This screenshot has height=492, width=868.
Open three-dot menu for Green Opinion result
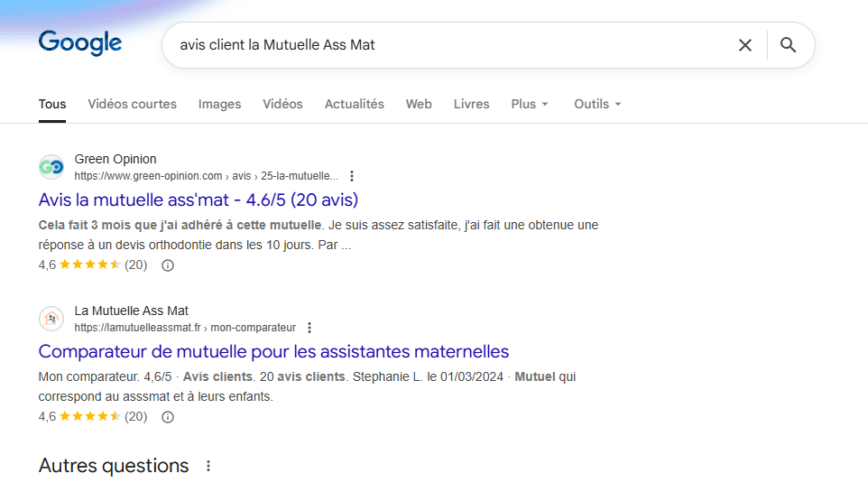tap(352, 176)
